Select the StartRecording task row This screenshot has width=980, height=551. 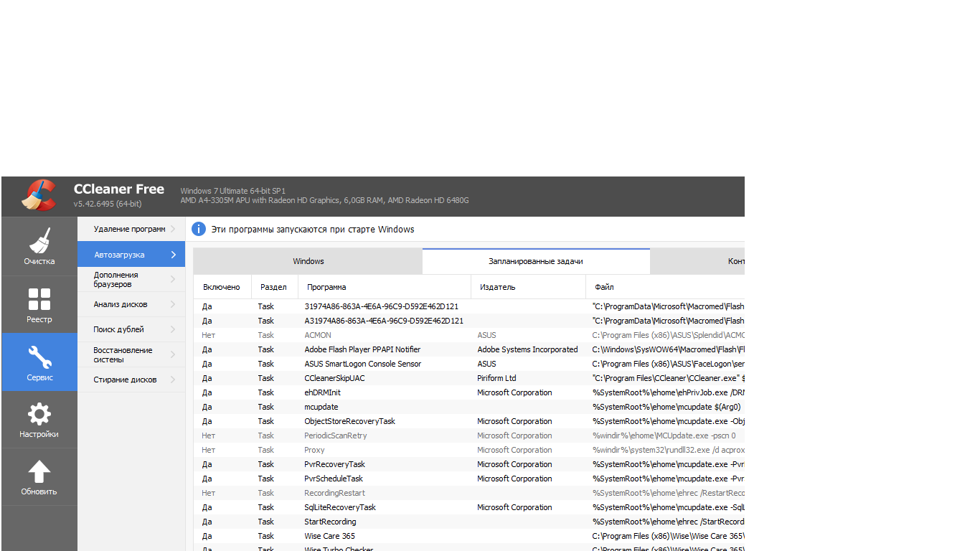coord(469,522)
